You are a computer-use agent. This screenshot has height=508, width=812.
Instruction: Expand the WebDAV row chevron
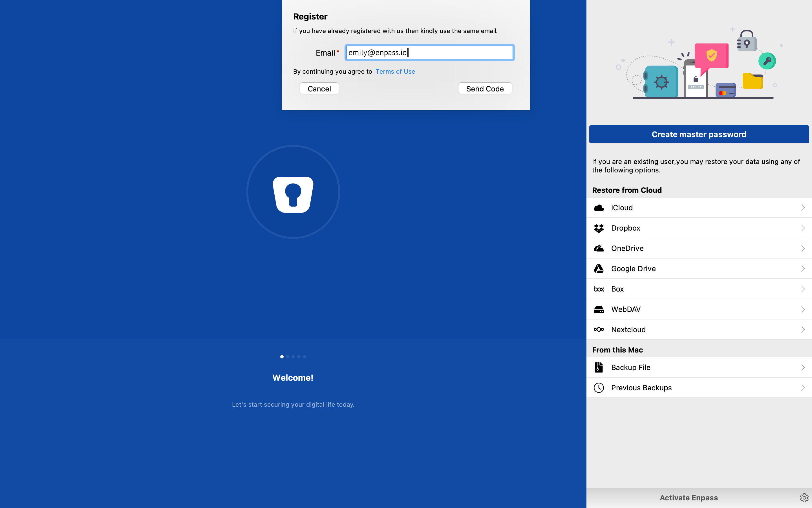click(x=803, y=309)
